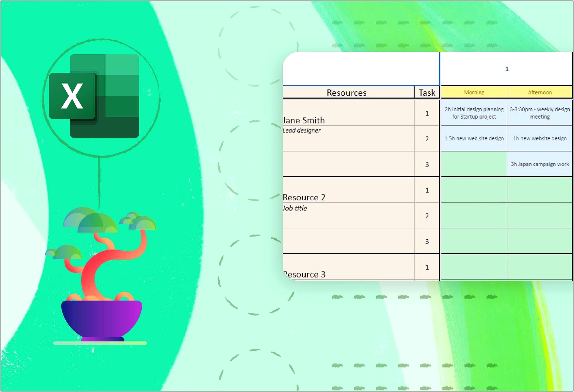The image size is (574, 392).
Task: Select the Task column header
Action: click(x=427, y=93)
